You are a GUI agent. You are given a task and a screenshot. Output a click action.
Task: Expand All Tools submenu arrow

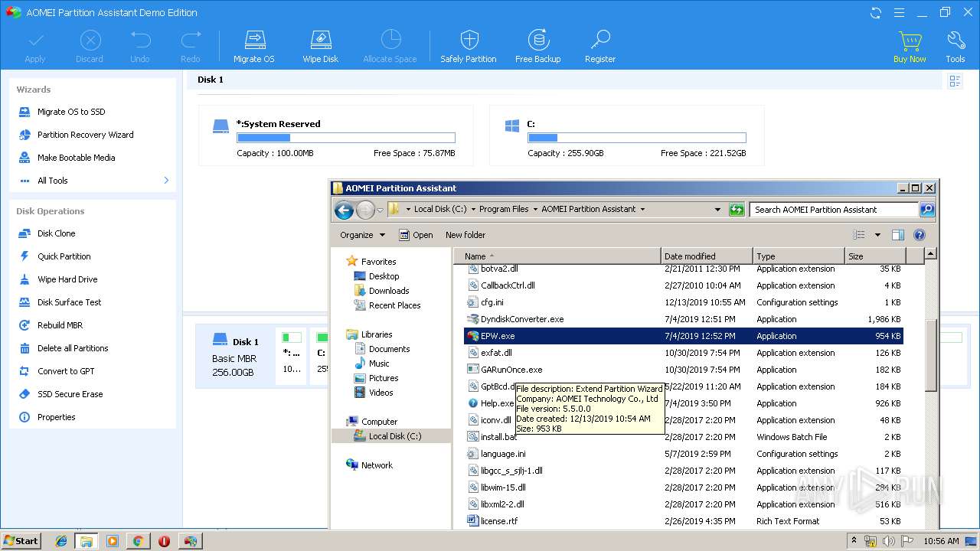click(x=166, y=181)
